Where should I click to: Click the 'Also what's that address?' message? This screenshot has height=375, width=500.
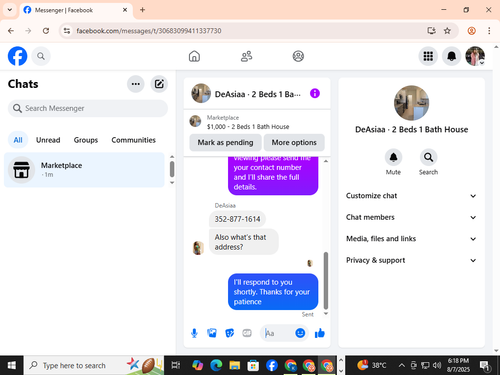[x=244, y=242]
